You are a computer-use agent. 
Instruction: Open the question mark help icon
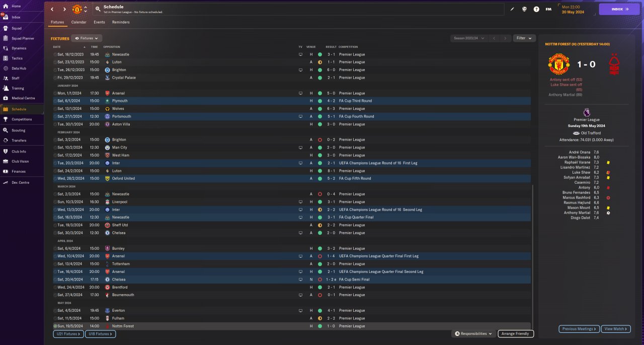tap(536, 9)
